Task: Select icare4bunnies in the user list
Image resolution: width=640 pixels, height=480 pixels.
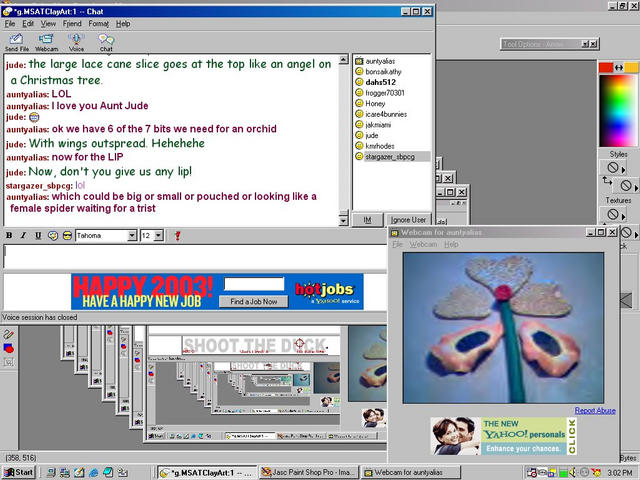Action: click(x=386, y=114)
